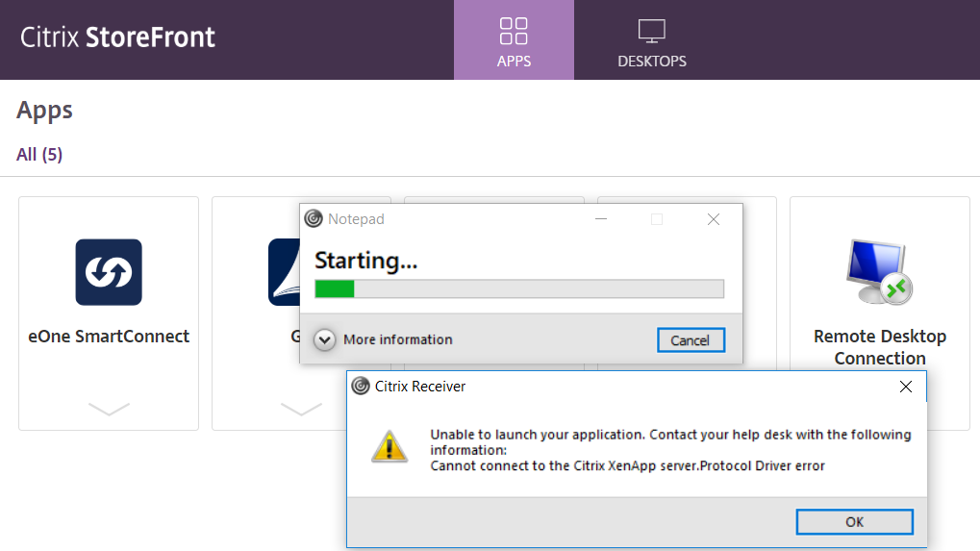This screenshot has width=980, height=551.
Task: Launch the Remote Desktop Connection app icon
Action: 879,272
